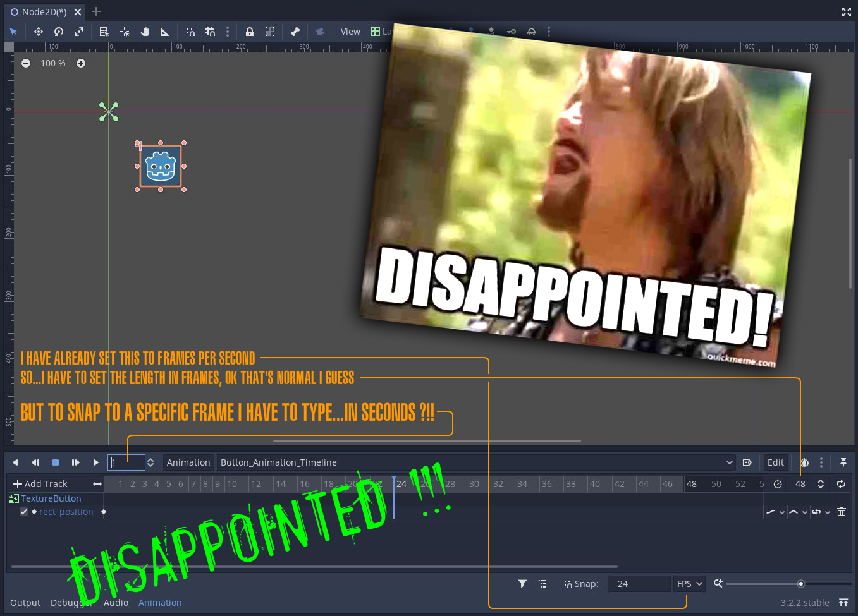Screen dimensions: 858x616
Task: Stop the animation playback
Action: [x=55, y=462]
